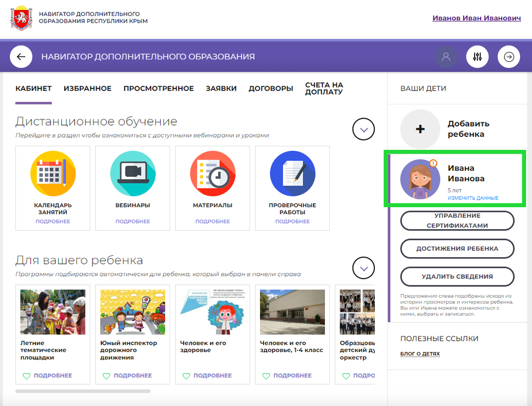The width and height of the screenshot is (532, 406).
Task: Open the Вебинары video camera icon
Action: (x=133, y=174)
